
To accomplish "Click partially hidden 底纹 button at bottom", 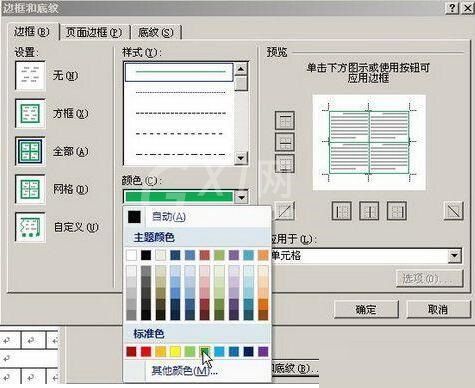I will pos(295,368).
